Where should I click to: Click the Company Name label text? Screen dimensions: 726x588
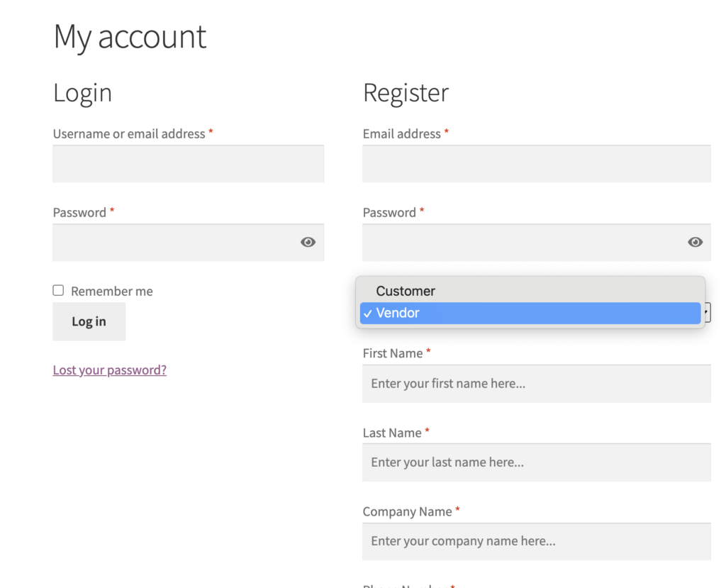click(x=407, y=511)
